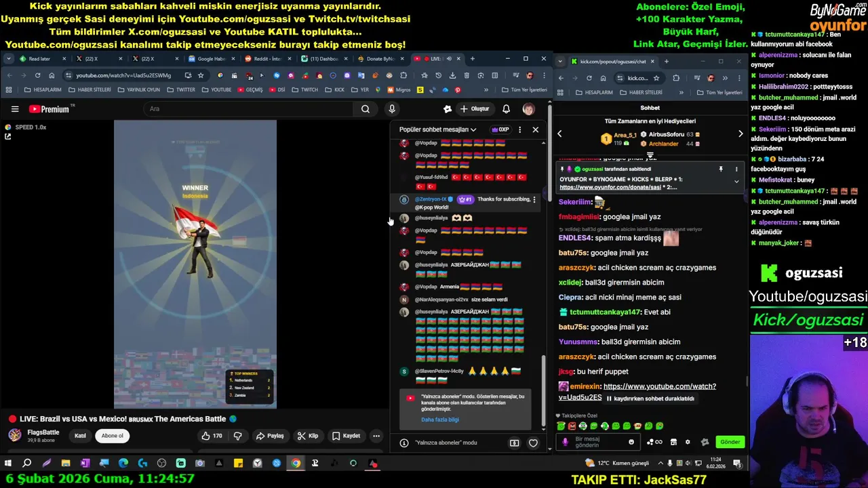
Task: Open the YouTube notifications bell
Action: coord(506,109)
